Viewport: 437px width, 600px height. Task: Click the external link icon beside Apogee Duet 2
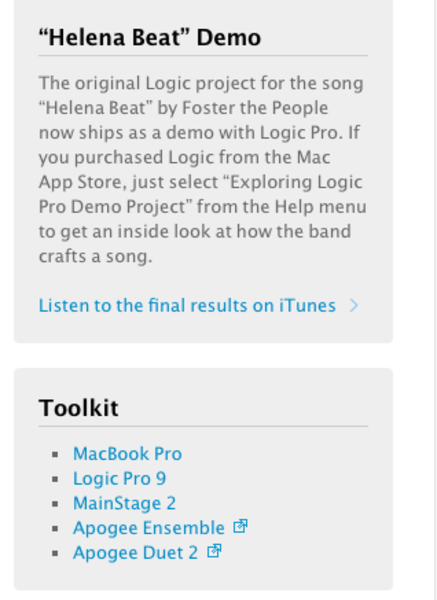(x=214, y=551)
